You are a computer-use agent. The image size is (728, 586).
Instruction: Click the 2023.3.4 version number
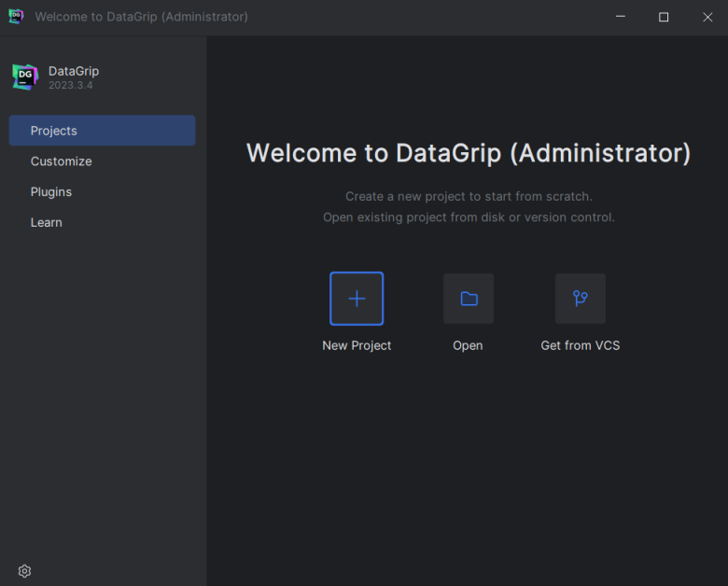click(71, 86)
